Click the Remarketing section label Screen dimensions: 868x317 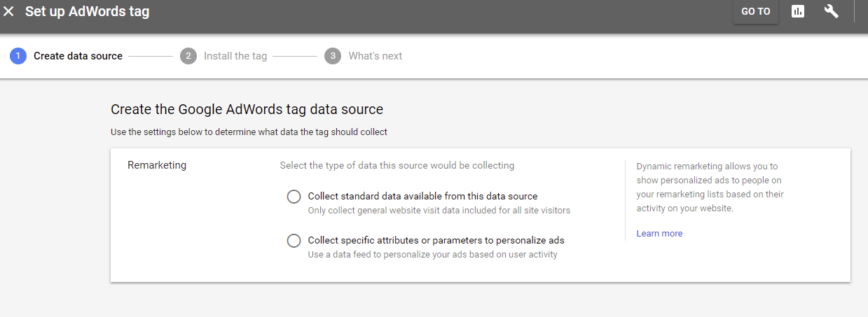click(x=157, y=166)
